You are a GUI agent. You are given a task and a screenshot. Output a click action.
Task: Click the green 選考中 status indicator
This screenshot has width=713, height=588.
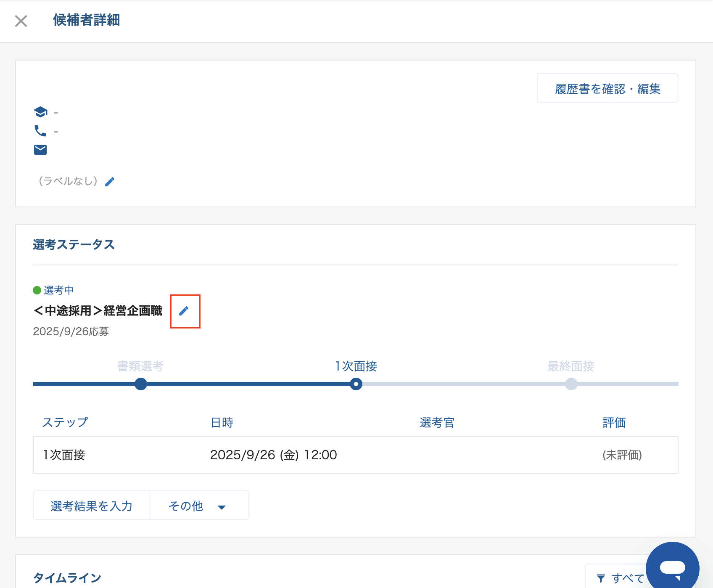[37, 290]
